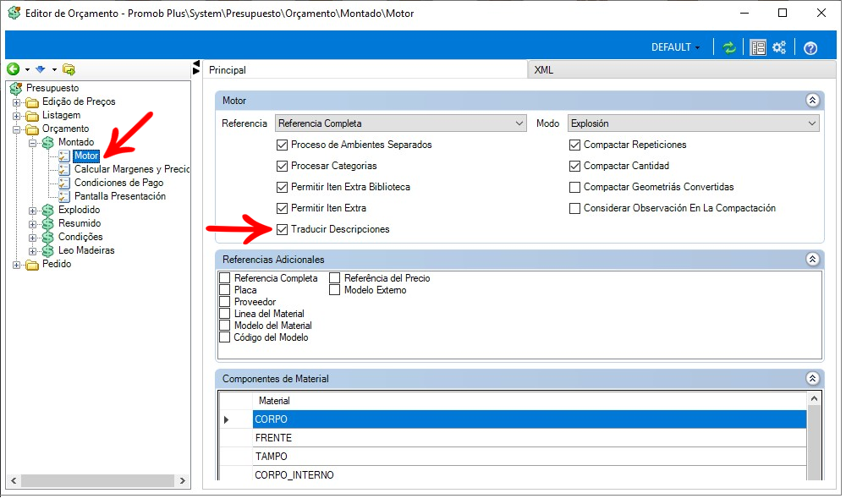Enable Compactar Geometriás Convertidas
The image size is (846, 504).
click(574, 187)
